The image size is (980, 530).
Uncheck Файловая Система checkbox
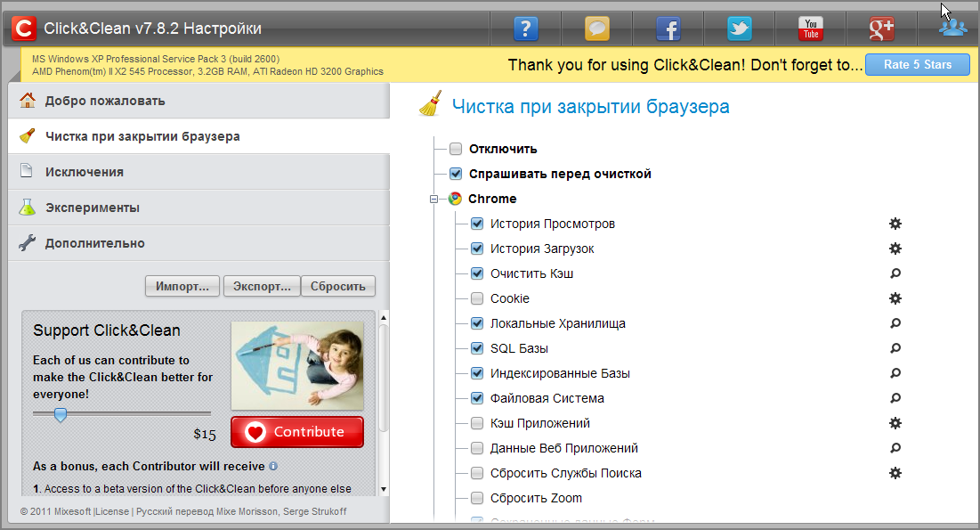[x=477, y=398]
